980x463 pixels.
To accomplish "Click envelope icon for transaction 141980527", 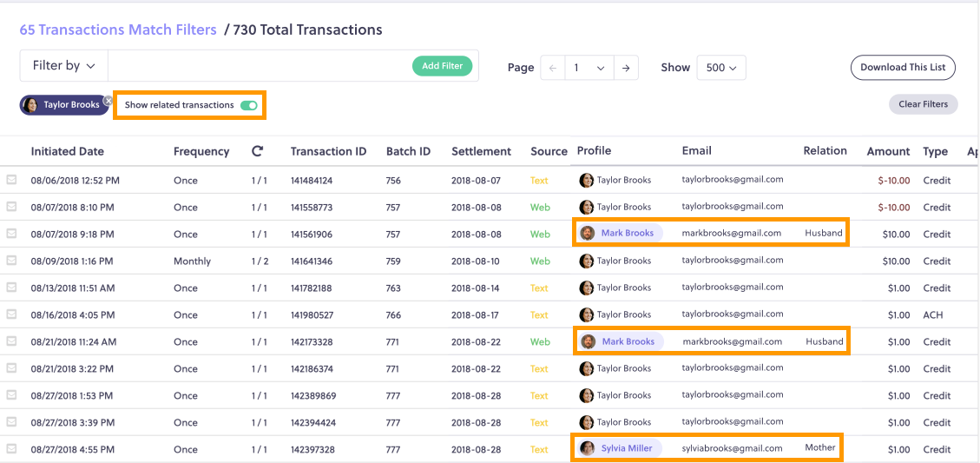I will (x=11, y=314).
